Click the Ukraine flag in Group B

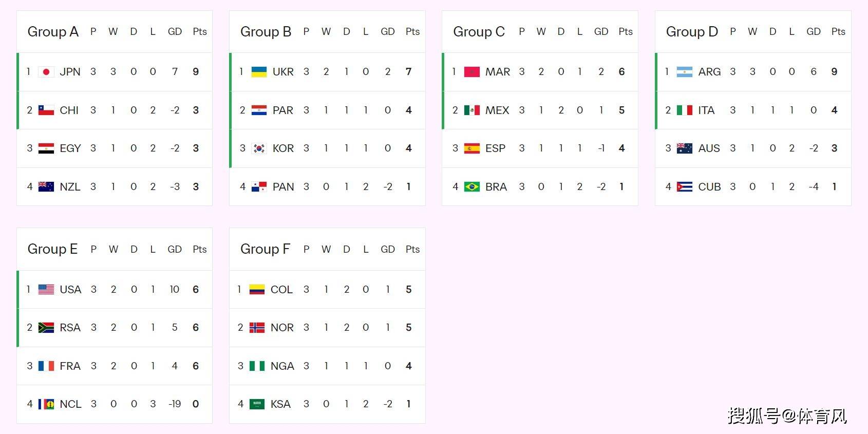(259, 72)
